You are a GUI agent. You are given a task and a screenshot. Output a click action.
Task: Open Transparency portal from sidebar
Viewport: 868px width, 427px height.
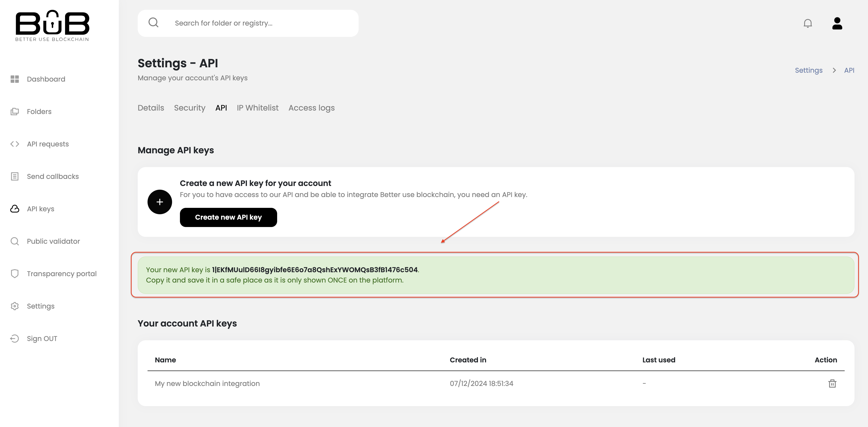pyautogui.click(x=62, y=273)
